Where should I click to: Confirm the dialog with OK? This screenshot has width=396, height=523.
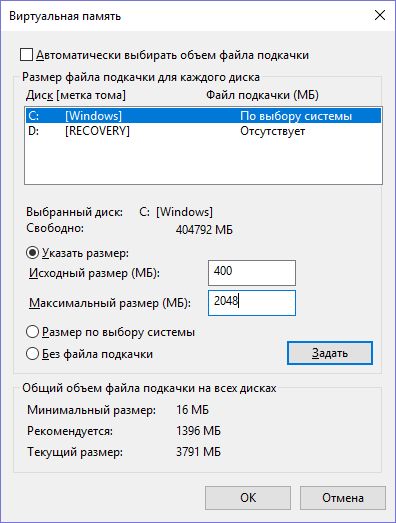tap(248, 498)
